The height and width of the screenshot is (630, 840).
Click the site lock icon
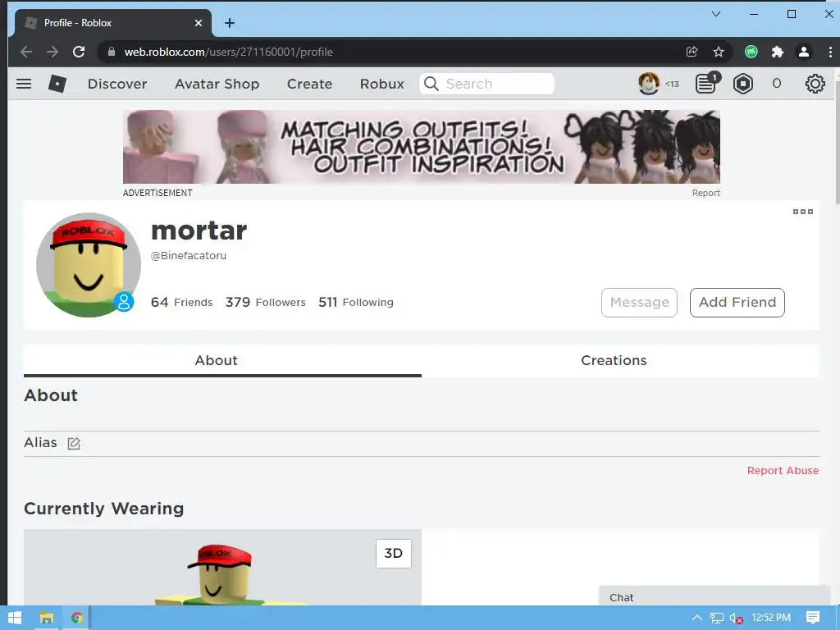(x=112, y=52)
